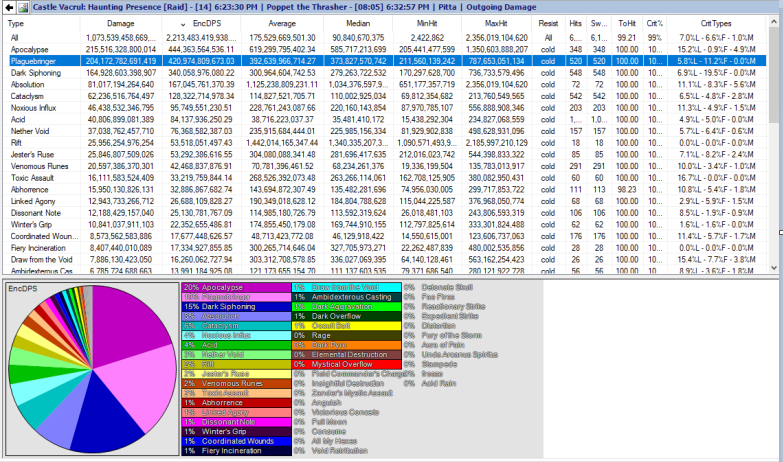Click the Venomous Runes legend swatch
Viewport: 783px width, 462px height.
(x=237, y=384)
